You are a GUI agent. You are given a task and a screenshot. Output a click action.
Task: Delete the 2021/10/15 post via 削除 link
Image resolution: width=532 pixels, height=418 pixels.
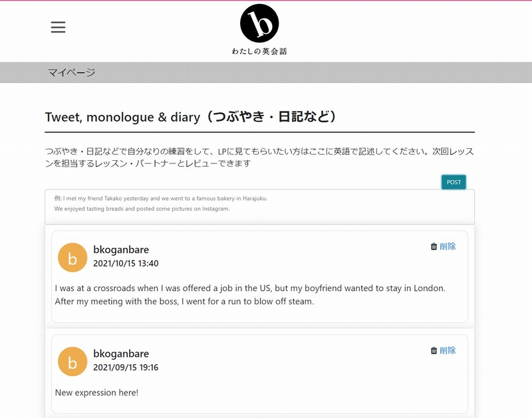pos(448,247)
